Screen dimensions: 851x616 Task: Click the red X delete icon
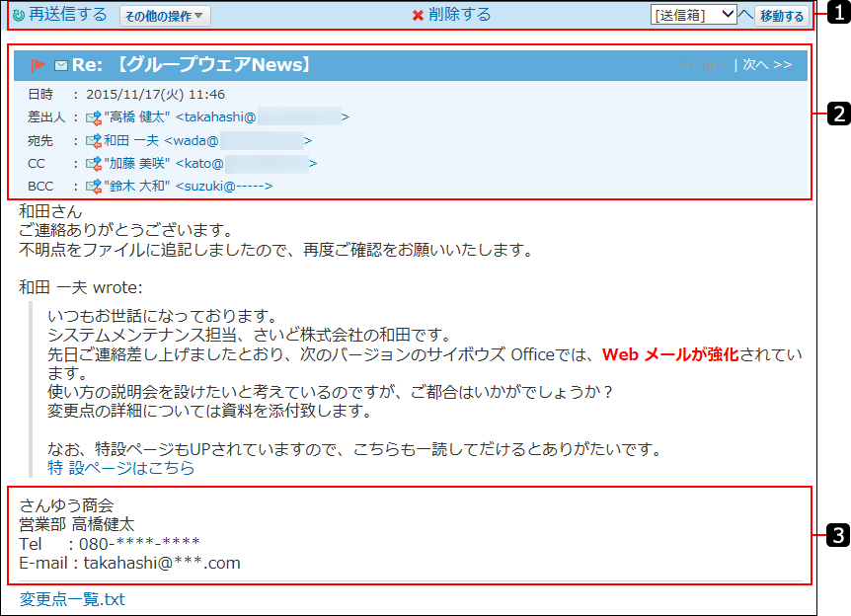pyautogui.click(x=418, y=15)
